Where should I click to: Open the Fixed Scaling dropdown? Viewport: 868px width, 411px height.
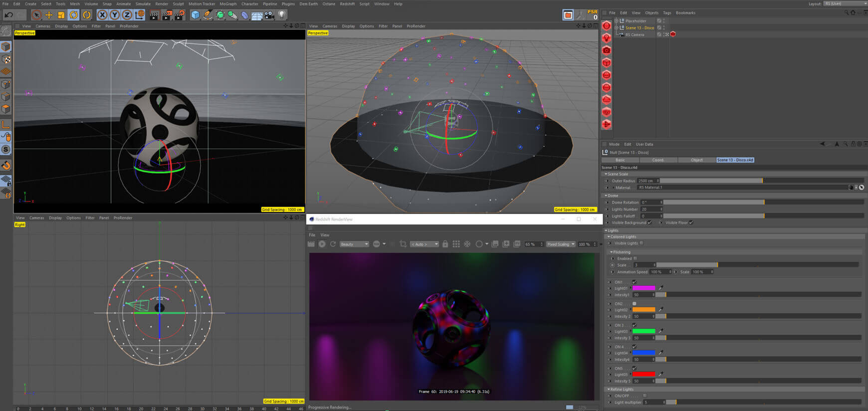point(561,244)
